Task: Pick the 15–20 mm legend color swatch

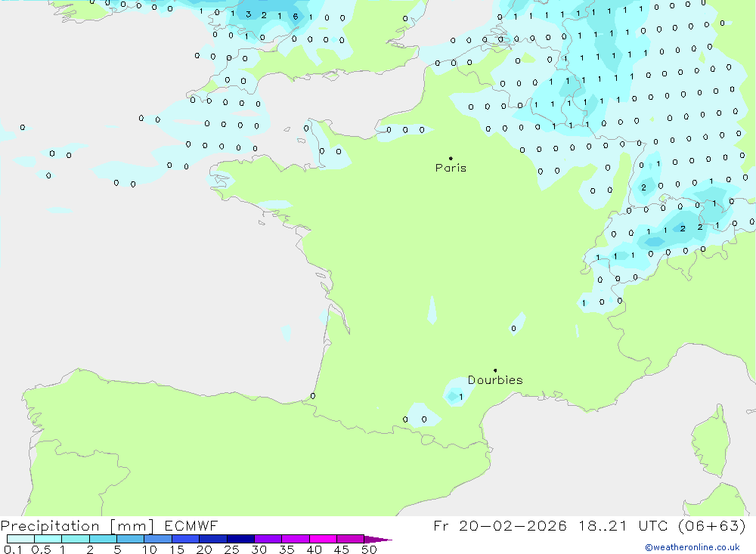Action: click(x=186, y=539)
